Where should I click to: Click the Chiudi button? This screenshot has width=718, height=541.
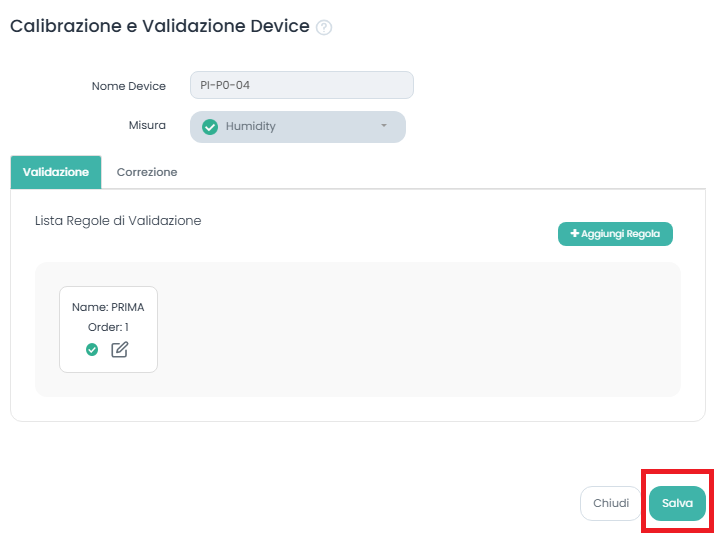(x=610, y=503)
